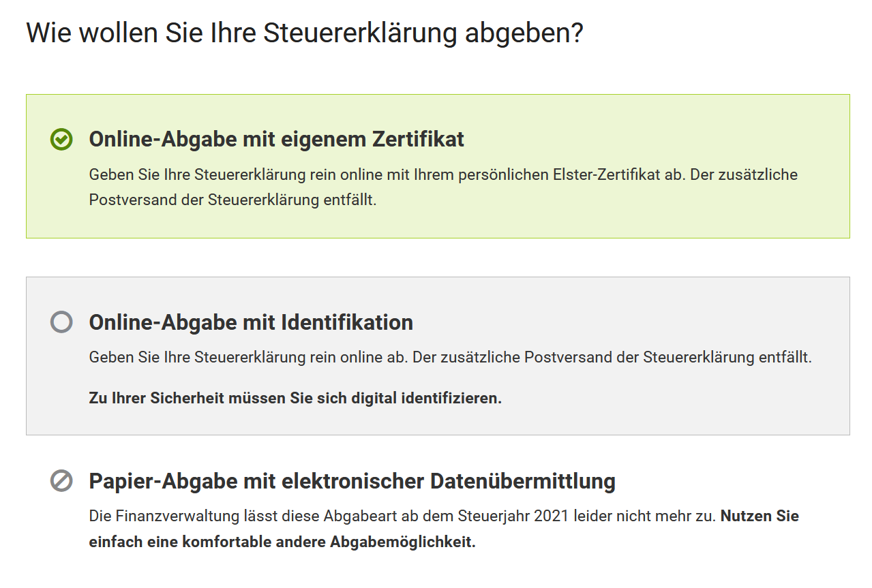Click bold text 'Nutzen Sie einfach eine komfortable'
The image size is (872, 588).
[443, 529]
